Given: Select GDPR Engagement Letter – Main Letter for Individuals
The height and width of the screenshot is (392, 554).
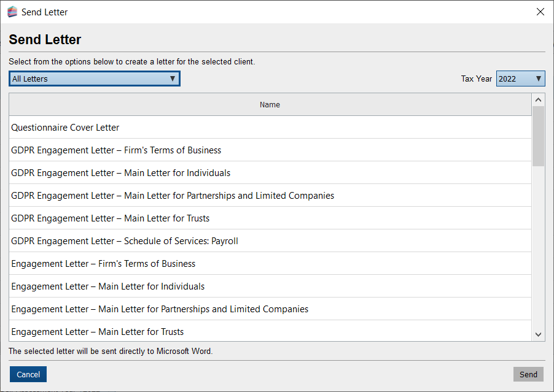Looking at the screenshot, I should (x=121, y=173).
